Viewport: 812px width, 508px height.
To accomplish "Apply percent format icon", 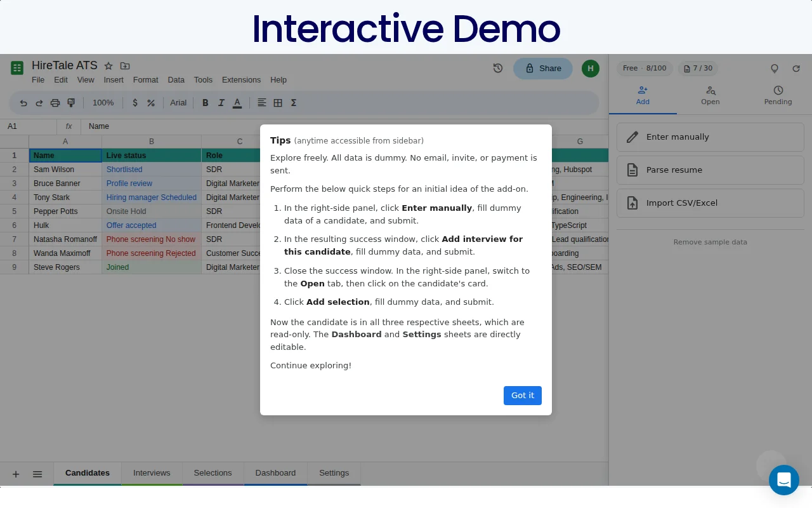I will pyautogui.click(x=151, y=103).
